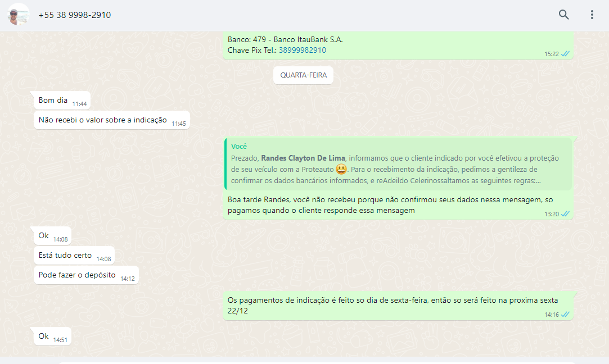Select 'Não recebi o valor sobre a indicação' message

[103, 120]
